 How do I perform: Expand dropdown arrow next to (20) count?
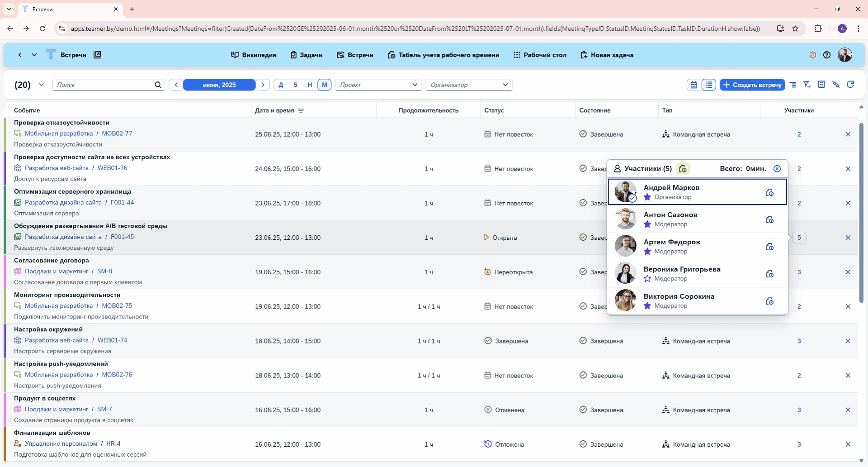point(41,85)
